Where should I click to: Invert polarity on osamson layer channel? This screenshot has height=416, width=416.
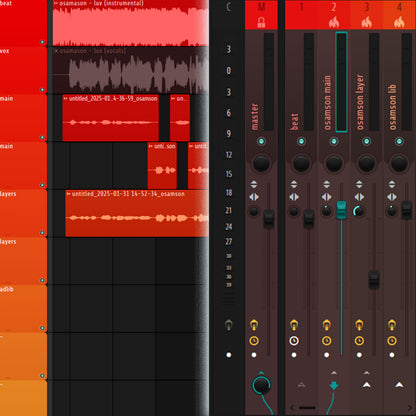point(359,185)
